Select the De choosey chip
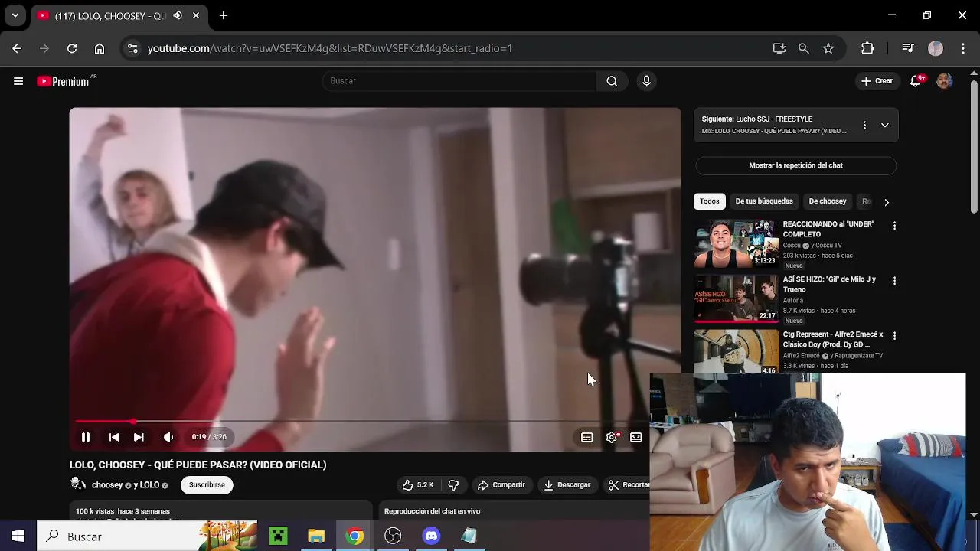 [x=828, y=201]
